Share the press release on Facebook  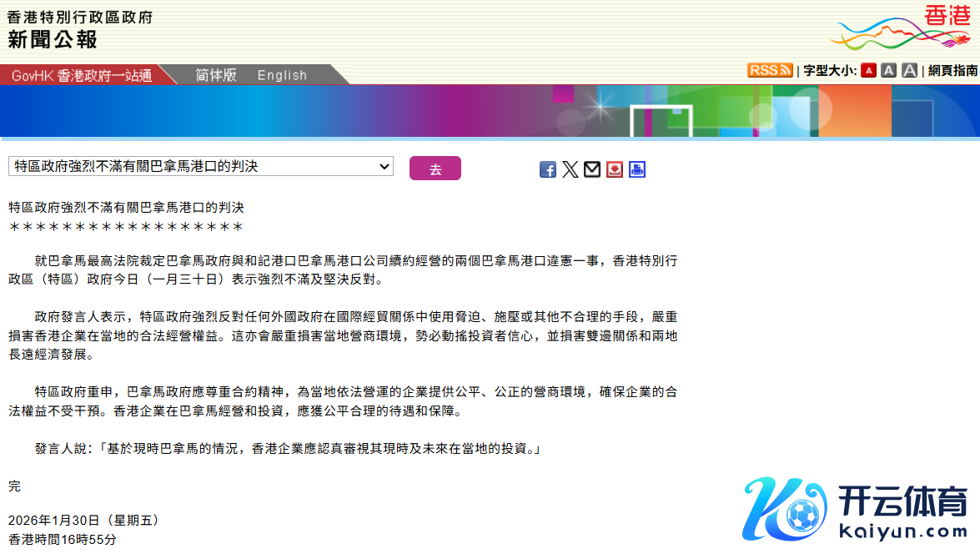point(547,169)
